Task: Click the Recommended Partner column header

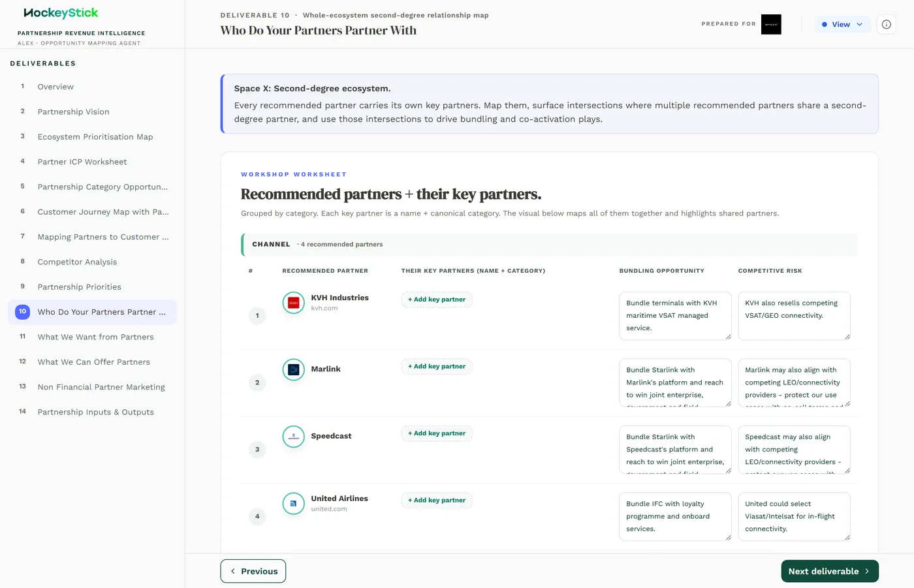Action: click(325, 271)
